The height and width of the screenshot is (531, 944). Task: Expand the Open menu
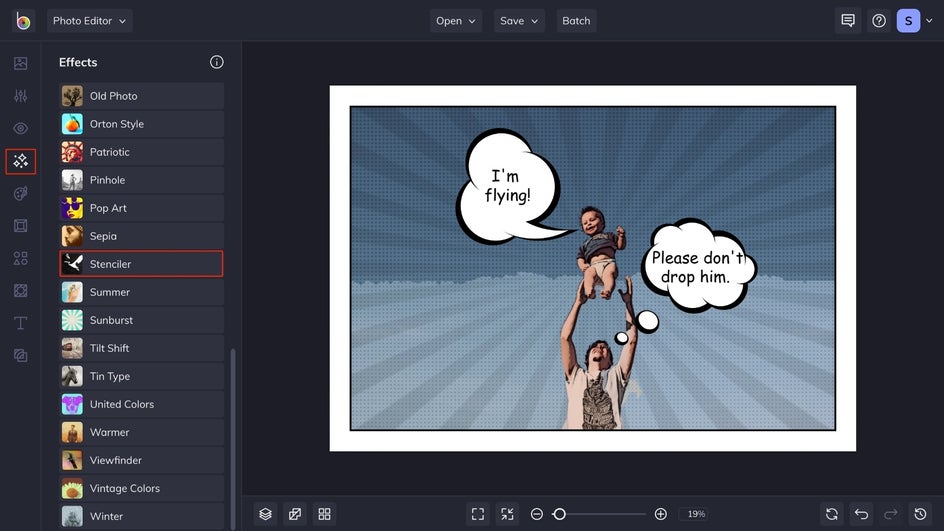tap(456, 21)
